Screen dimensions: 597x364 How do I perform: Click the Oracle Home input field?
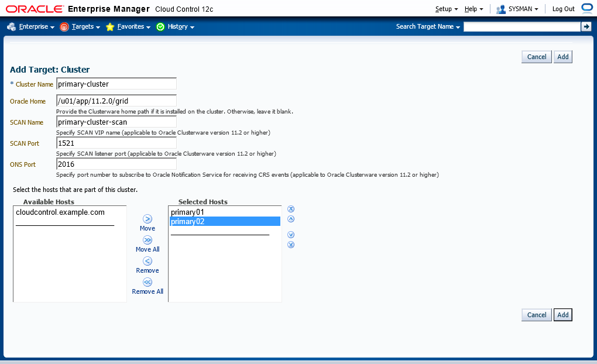pyautogui.click(x=116, y=101)
